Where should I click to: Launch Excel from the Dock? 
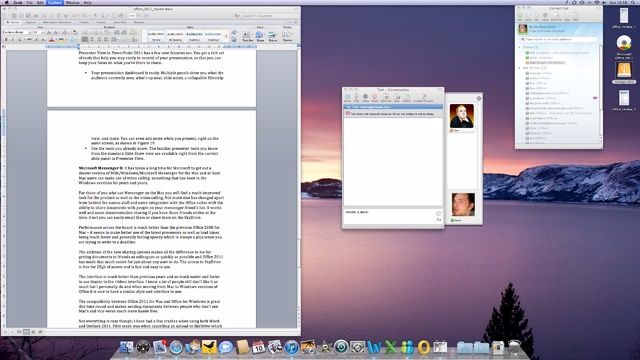[x=391, y=347]
